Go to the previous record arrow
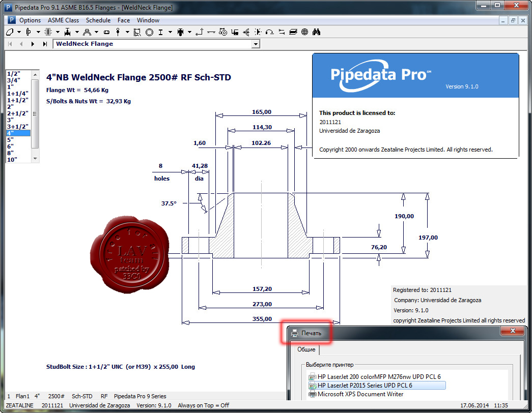The width and height of the screenshot is (532, 413). tap(21, 44)
